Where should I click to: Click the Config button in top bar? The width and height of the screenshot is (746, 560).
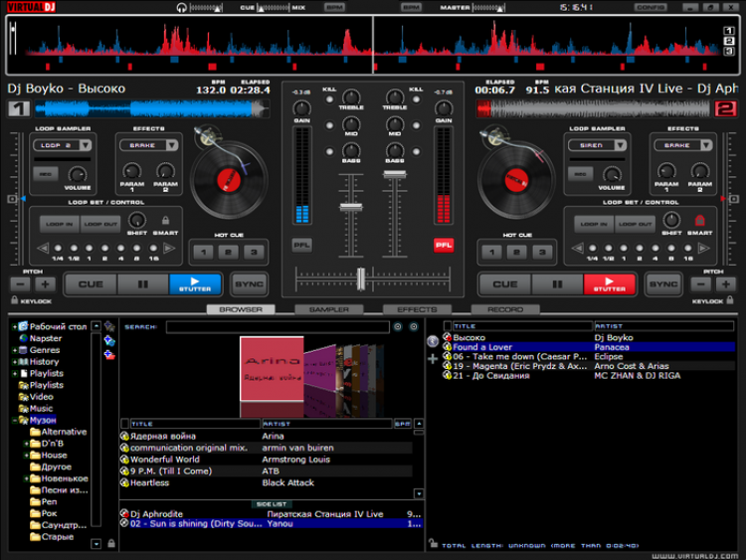pyautogui.click(x=651, y=7)
